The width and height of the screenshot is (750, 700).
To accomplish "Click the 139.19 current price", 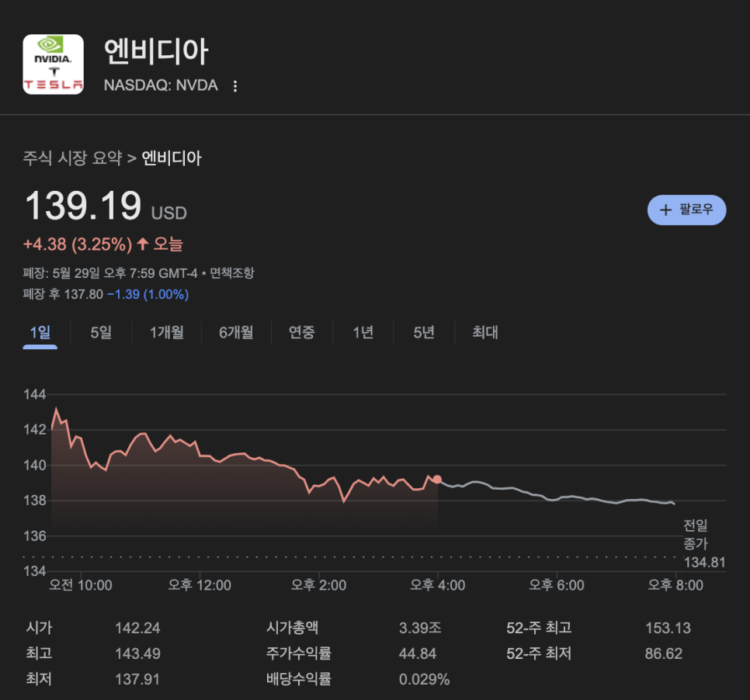I will tap(83, 206).
